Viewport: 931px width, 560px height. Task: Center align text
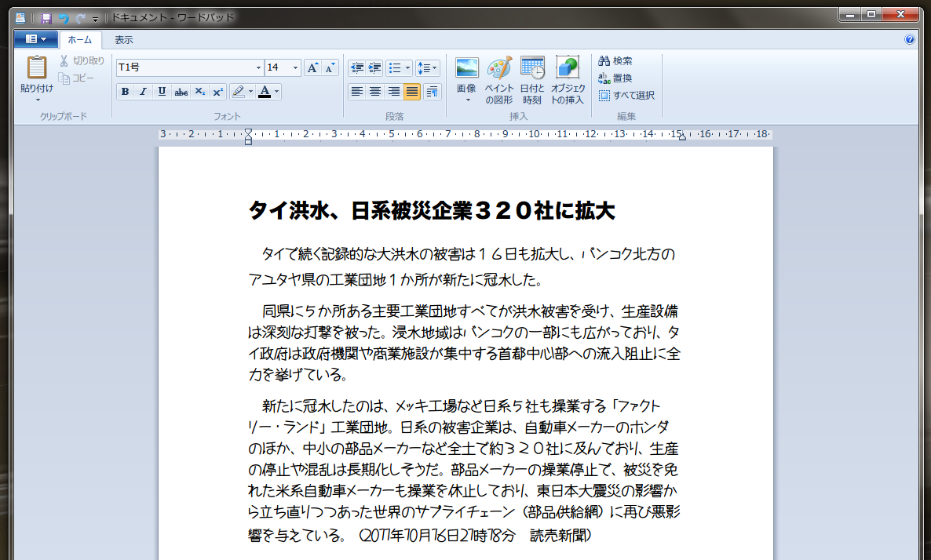click(x=375, y=92)
